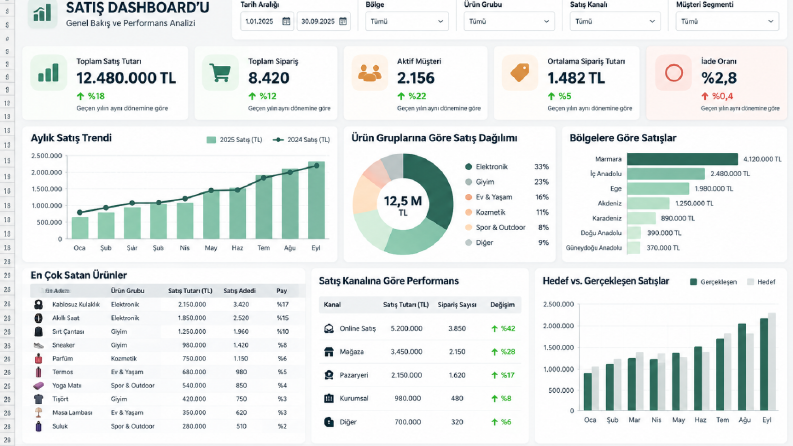Screen dimensions: 793x446
Task: Toggle the Gerçekleşen legend entry
Action: tap(713, 282)
